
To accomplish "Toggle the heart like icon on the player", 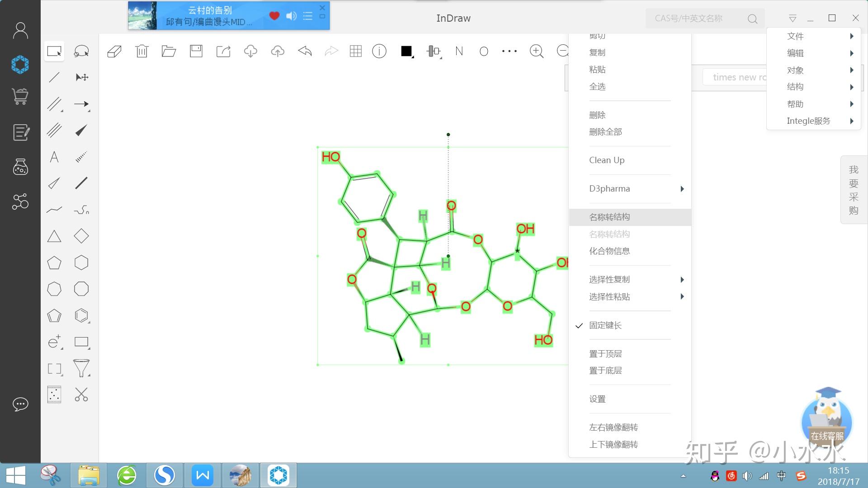I will [x=274, y=16].
